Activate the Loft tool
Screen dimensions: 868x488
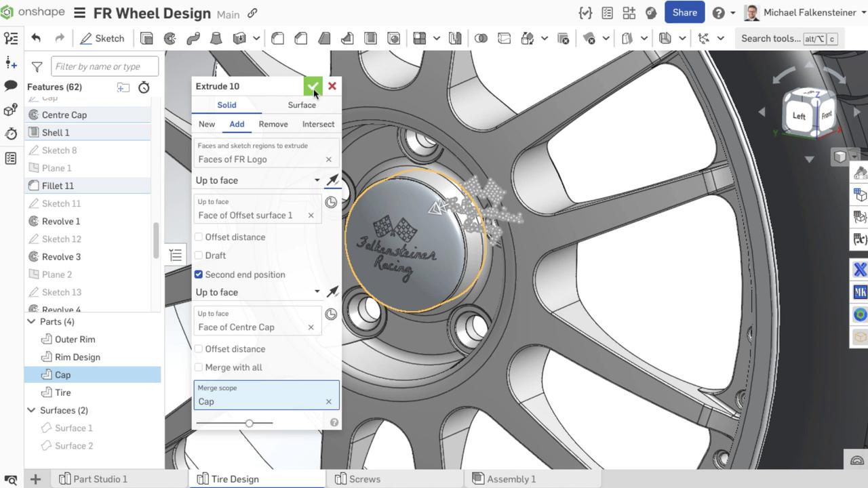pyautogui.click(x=216, y=39)
